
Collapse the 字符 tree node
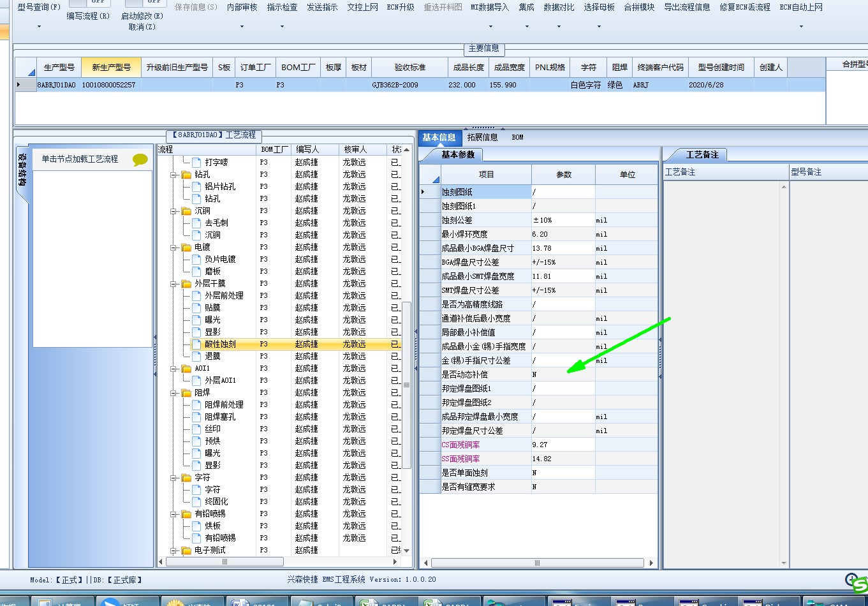(173, 478)
